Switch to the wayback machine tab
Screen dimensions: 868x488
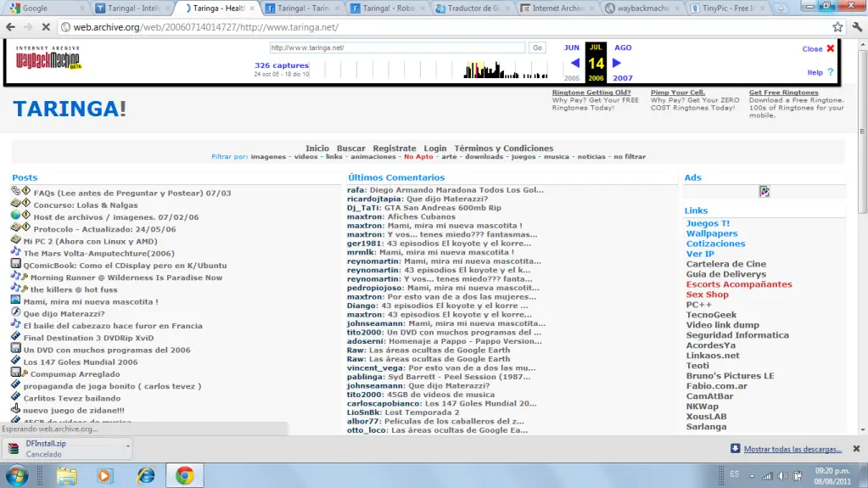642,8
